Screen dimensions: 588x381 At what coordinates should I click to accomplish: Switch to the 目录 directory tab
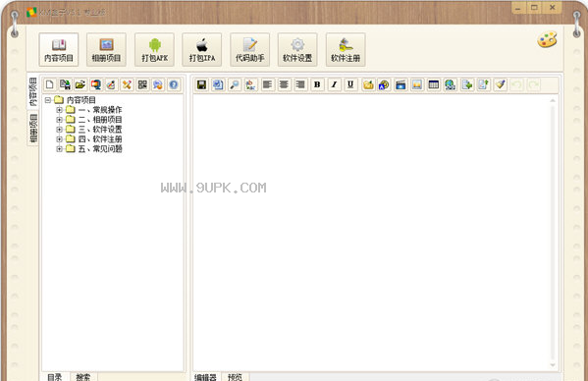55,377
